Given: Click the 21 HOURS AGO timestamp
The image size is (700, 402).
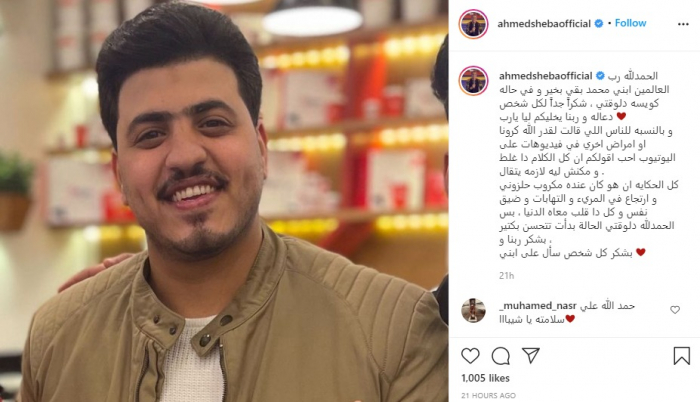Looking at the screenshot, I should (x=488, y=396).
